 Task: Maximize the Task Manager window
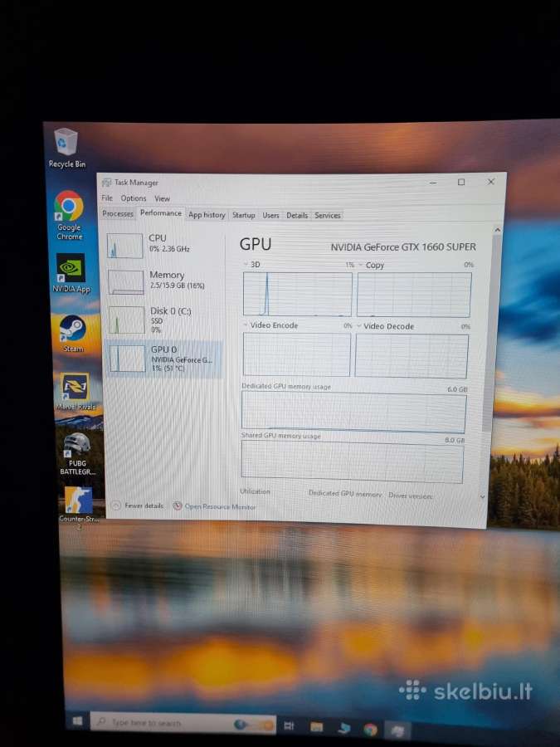(461, 182)
